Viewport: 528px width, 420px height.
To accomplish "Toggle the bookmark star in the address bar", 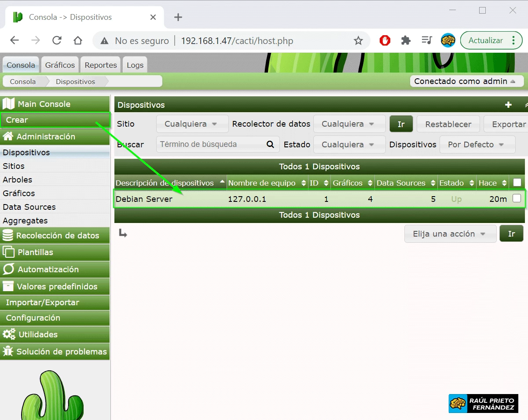I will pyautogui.click(x=358, y=40).
